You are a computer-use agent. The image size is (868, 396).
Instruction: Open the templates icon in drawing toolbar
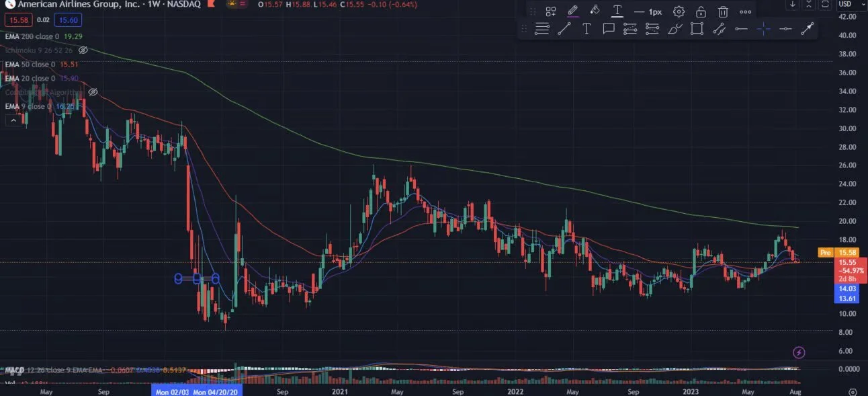551,11
